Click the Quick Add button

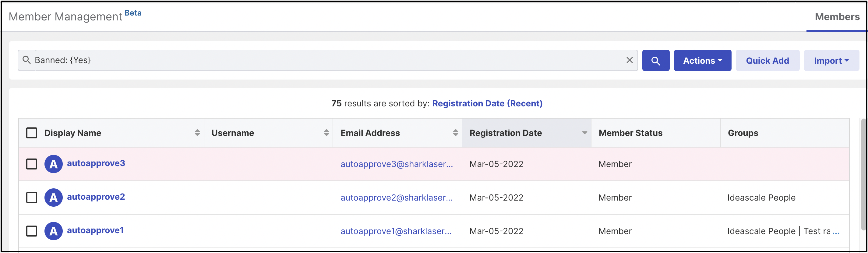[x=767, y=60]
